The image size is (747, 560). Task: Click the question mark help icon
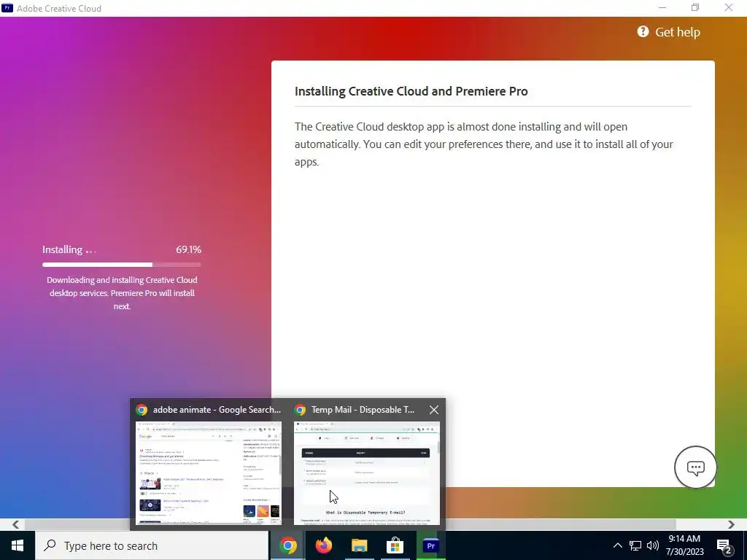click(643, 31)
